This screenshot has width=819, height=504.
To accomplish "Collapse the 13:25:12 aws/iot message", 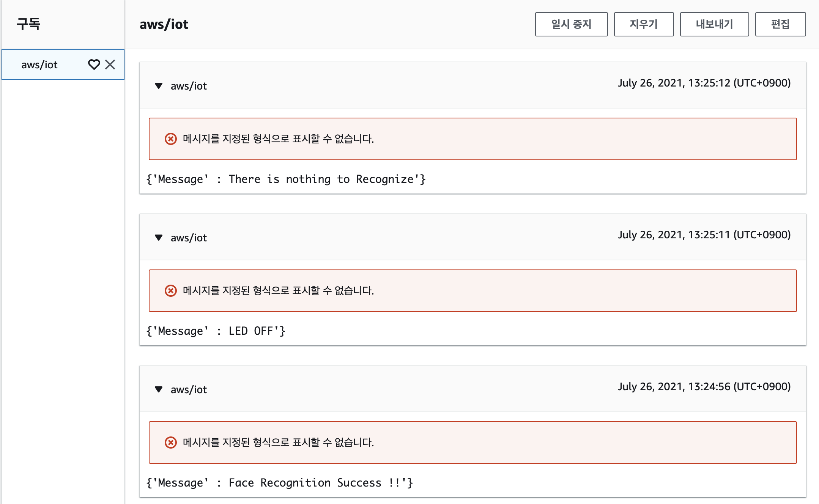I will (x=159, y=86).
